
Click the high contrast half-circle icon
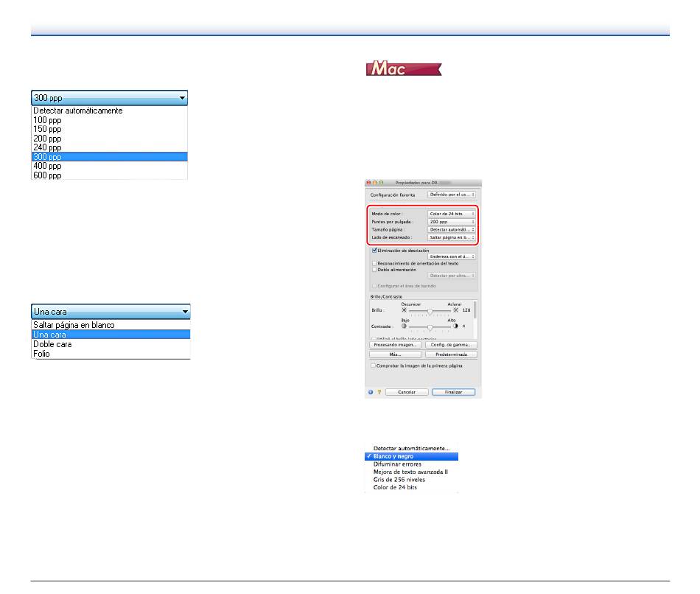click(x=455, y=326)
